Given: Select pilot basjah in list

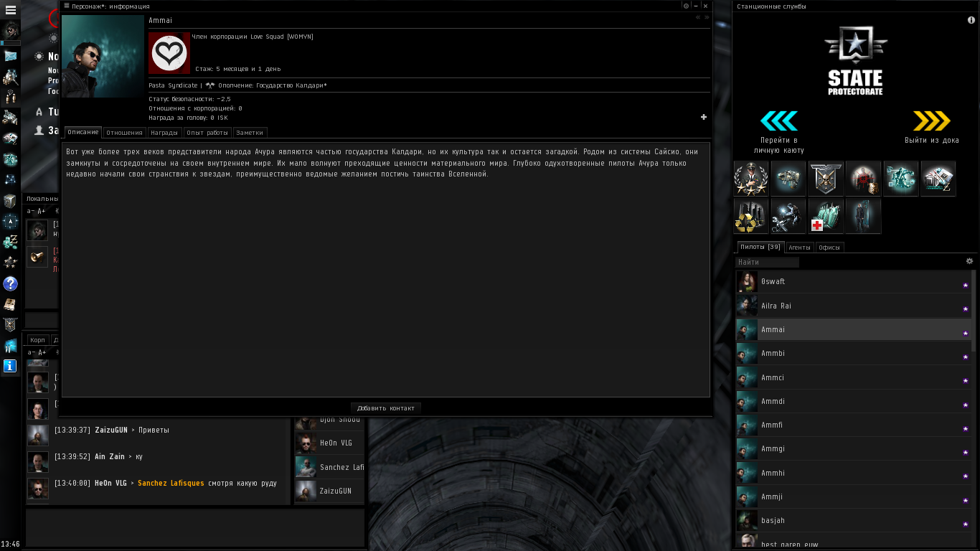Looking at the screenshot, I should pyautogui.click(x=853, y=520).
